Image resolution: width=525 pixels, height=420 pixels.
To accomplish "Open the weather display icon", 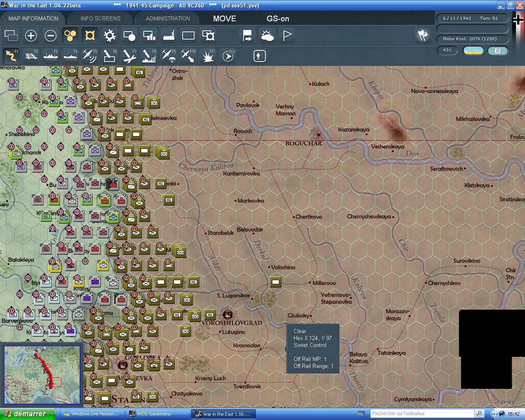I will pyautogui.click(x=267, y=36).
